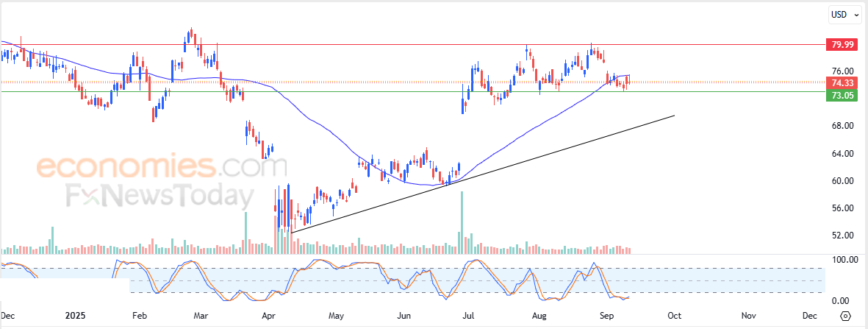
Task: Click the Sep label on time axis
Action: click(606, 316)
